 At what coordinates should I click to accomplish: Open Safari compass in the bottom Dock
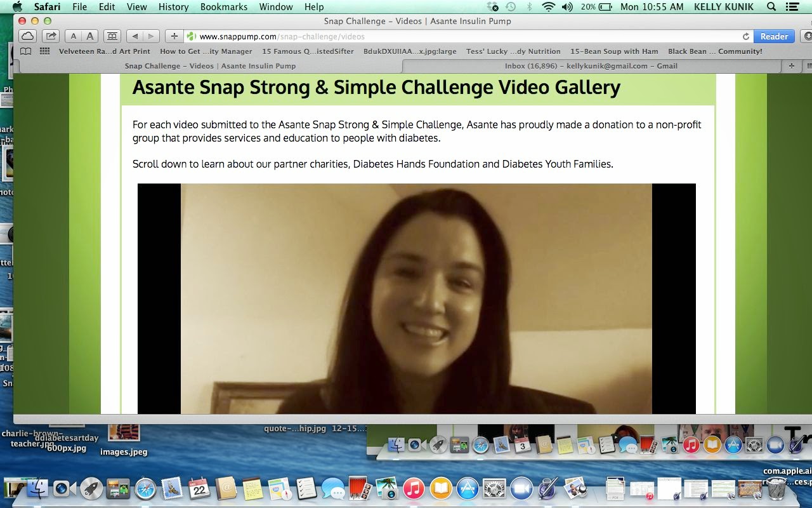(x=145, y=488)
